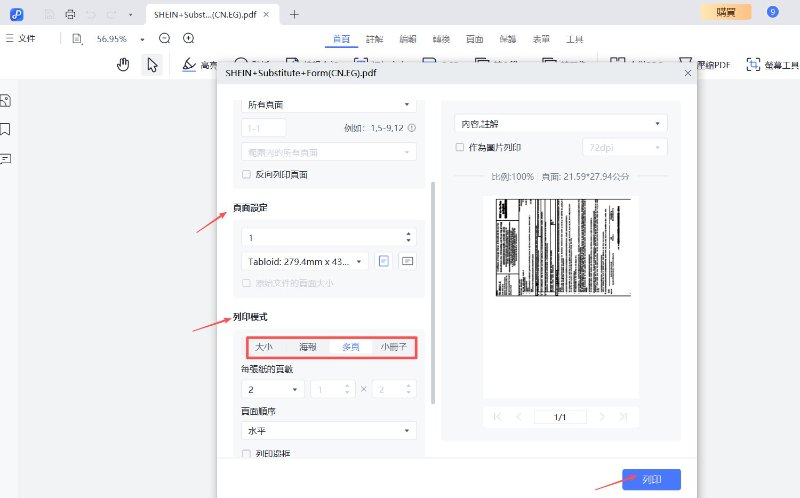
Task: Open the 文件 hamburger menu
Action: 20,38
